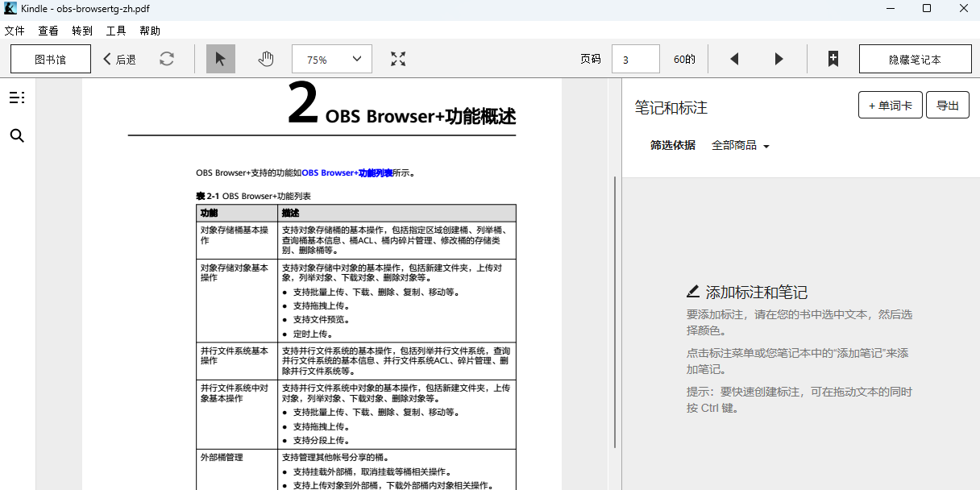This screenshot has width=980, height=490.
Task: Go to the previous page with the left arrow
Action: (733, 58)
